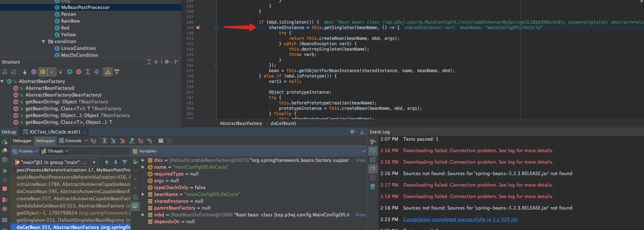The width and height of the screenshot is (644, 230).
Task: Expand all nodes in Structure toolbar
Action: [88, 72]
